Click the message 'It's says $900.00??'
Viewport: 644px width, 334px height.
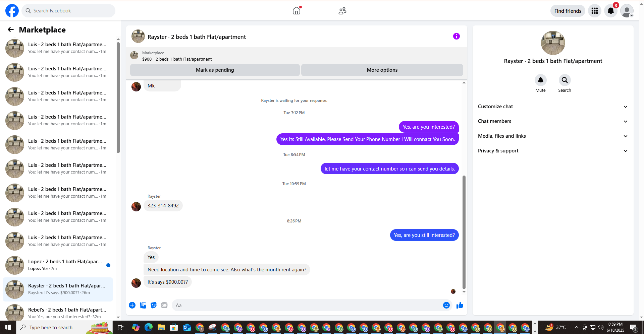click(x=168, y=282)
